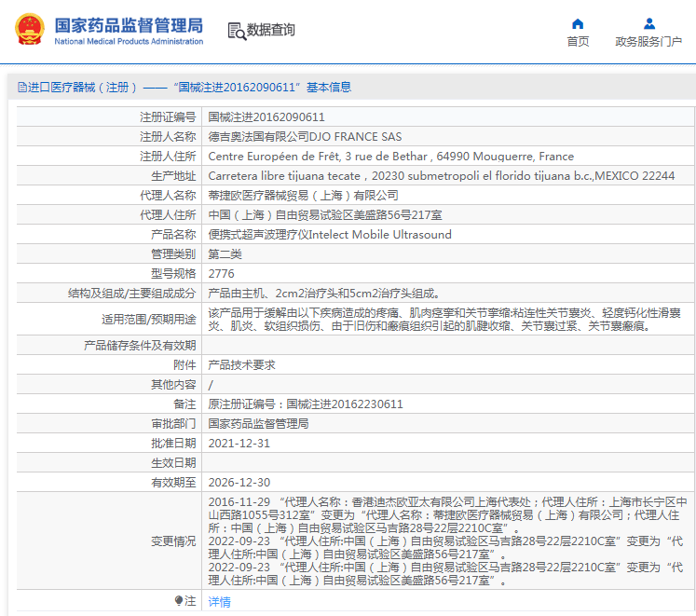The width and height of the screenshot is (696, 616).
Task: Click the 生效日期 label
Action: (173, 463)
